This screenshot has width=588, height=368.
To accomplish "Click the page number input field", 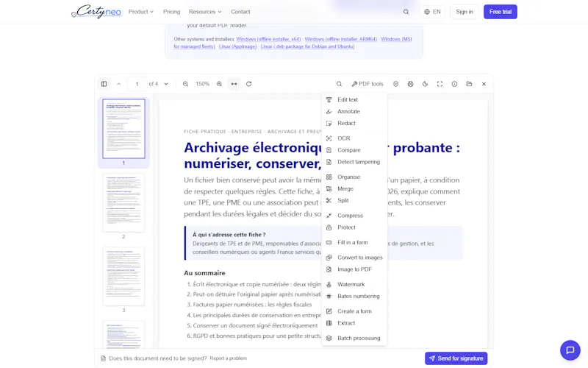I will point(137,84).
